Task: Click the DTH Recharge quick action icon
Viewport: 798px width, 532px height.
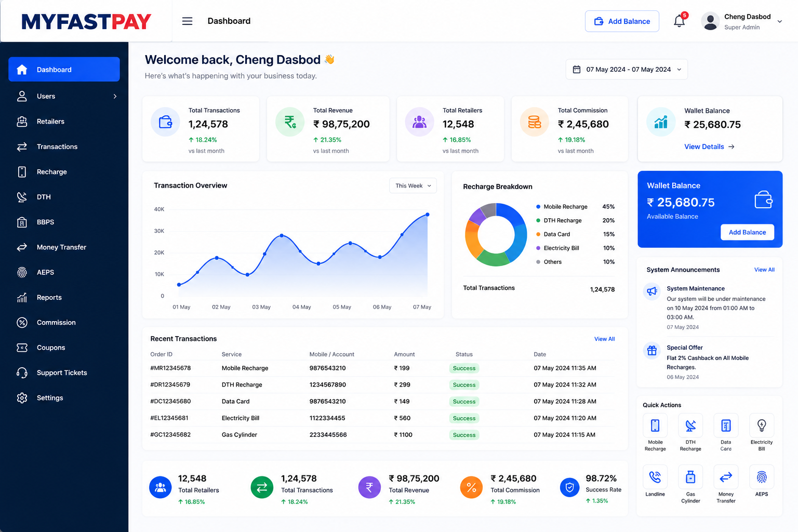Action: (690, 425)
